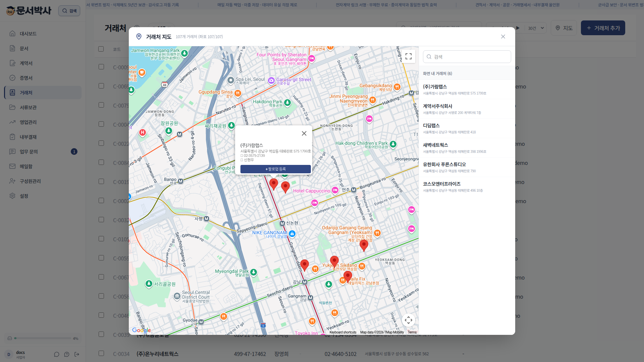Mark the checkbox for row C-0105

101,239
